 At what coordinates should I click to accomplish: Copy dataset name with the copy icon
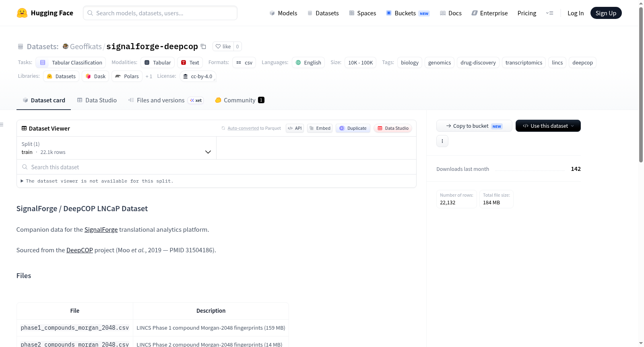coord(203,46)
